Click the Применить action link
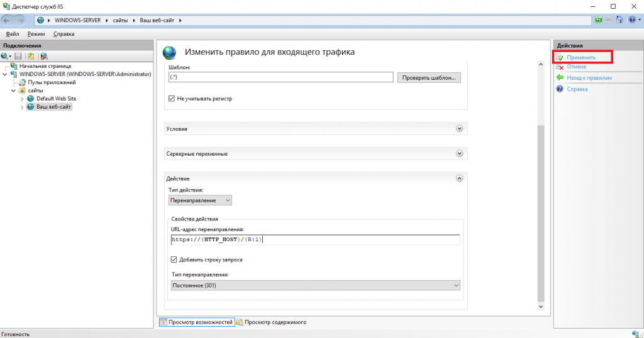This screenshot has width=644, height=338. pos(580,57)
